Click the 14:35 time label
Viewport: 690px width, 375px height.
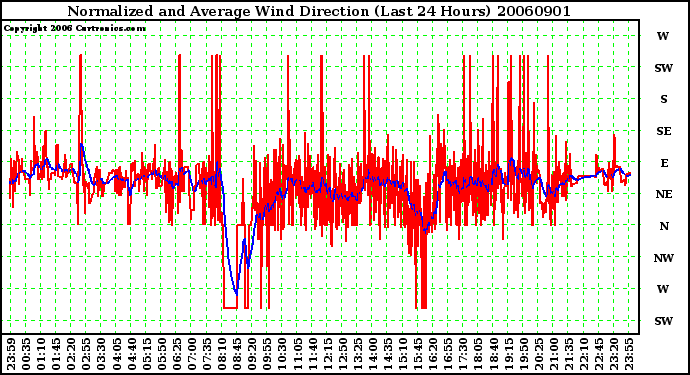pos(388,354)
